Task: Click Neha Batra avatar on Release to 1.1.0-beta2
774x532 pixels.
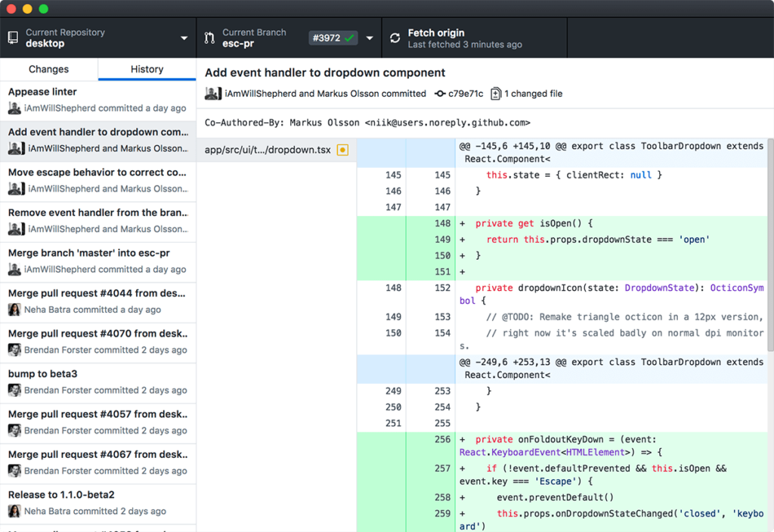Action: 14,512
